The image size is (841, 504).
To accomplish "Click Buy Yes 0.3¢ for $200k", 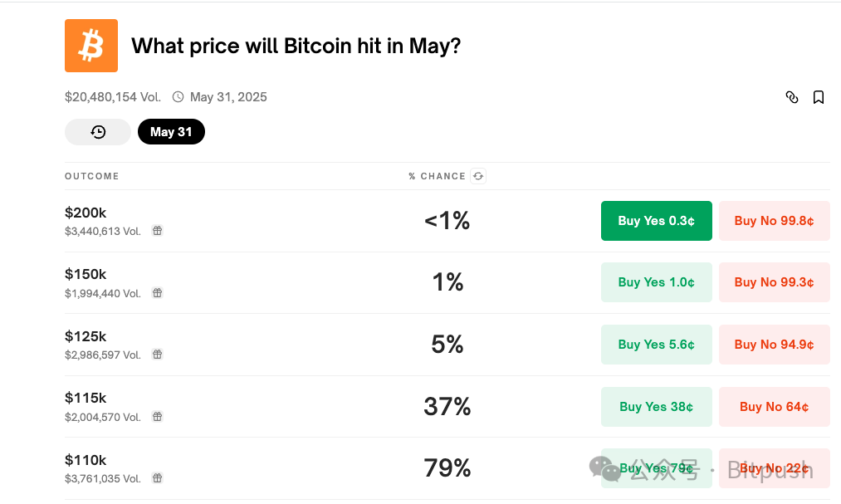I will pyautogui.click(x=656, y=221).
